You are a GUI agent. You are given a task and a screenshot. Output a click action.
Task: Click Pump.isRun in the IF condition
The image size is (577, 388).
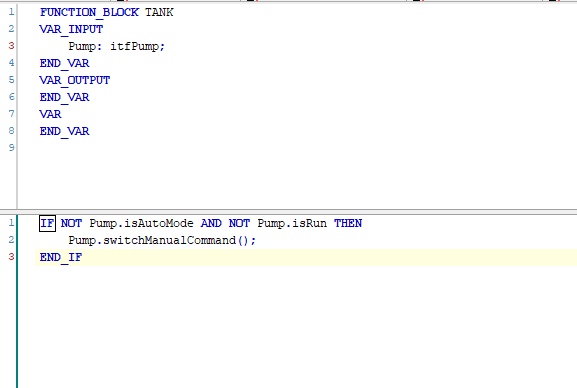[x=292, y=223]
